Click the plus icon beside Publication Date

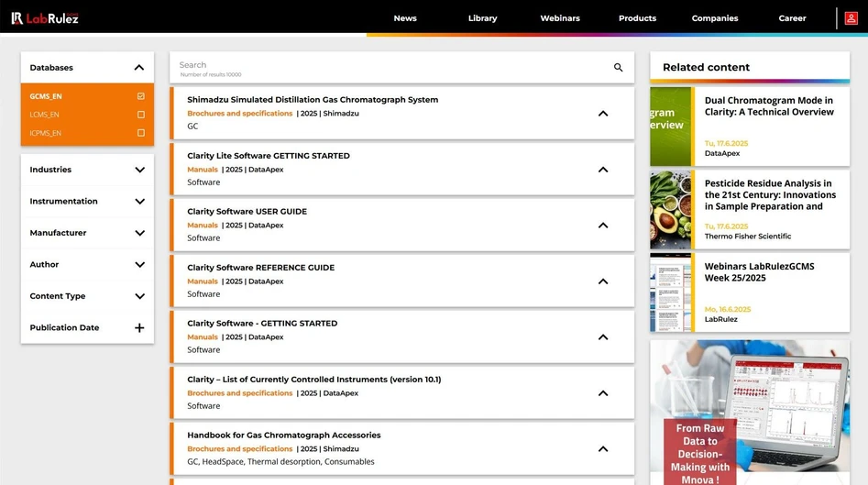139,328
